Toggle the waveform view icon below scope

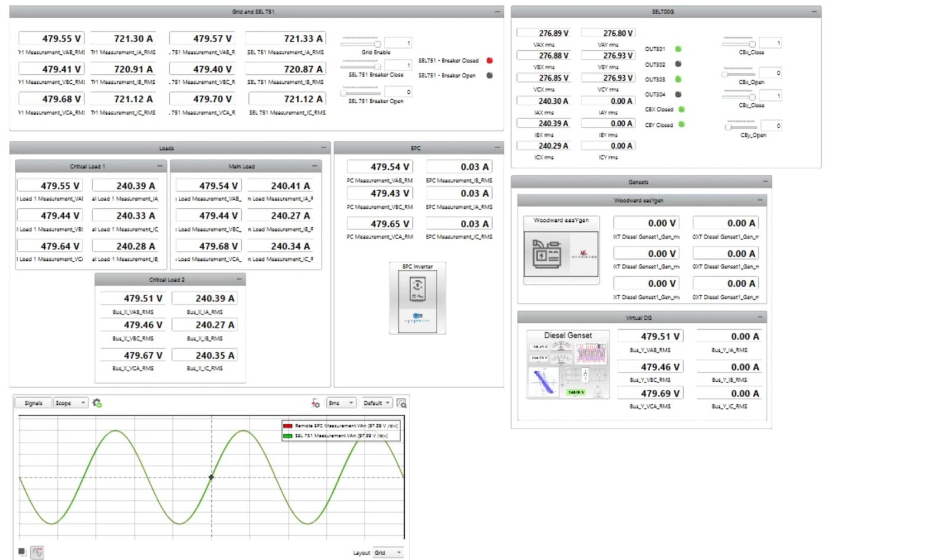[x=37, y=552]
